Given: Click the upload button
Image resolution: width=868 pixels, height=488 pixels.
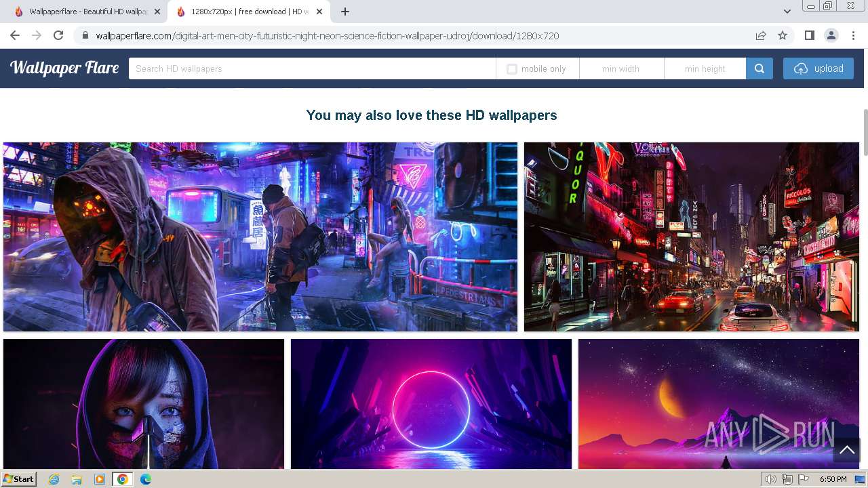Looking at the screenshot, I should click(x=818, y=68).
